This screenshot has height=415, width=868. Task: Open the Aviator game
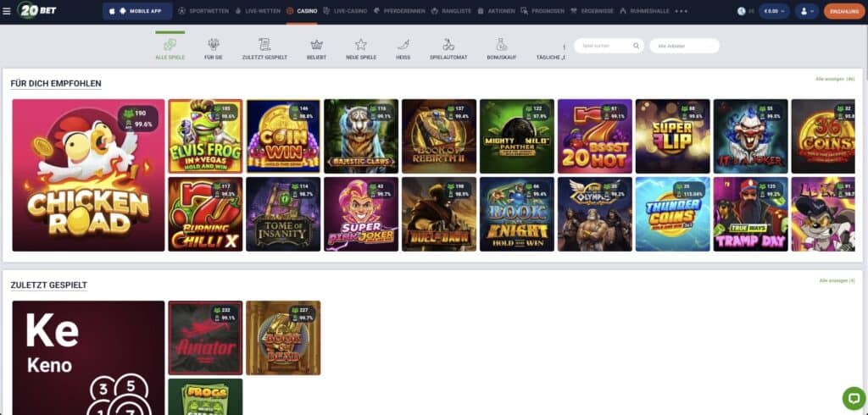[205, 338]
